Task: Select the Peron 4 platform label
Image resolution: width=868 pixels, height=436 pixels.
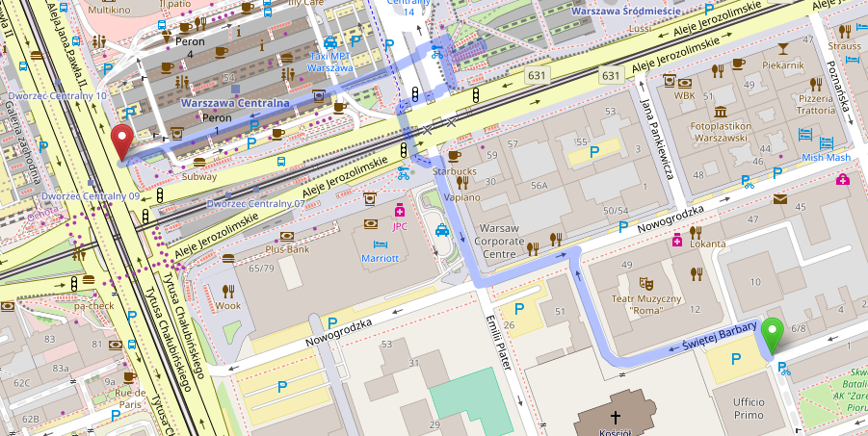Action: tap(190, 48)
